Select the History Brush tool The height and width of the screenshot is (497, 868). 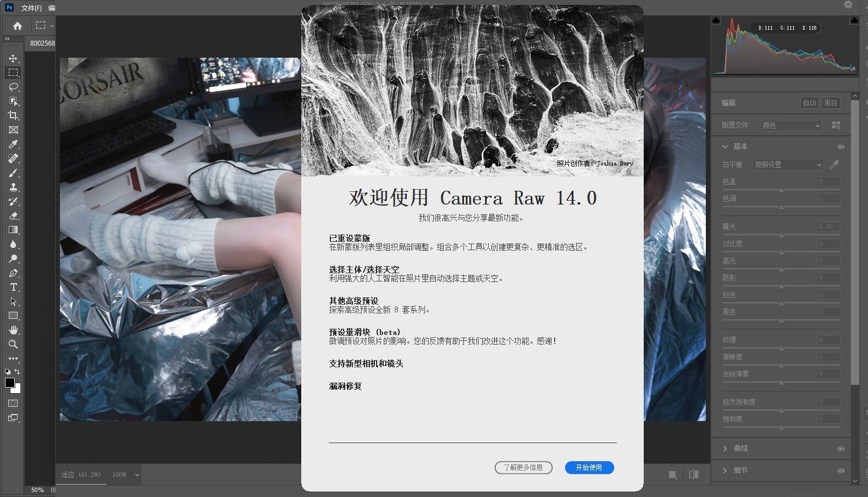click(13, 201)
